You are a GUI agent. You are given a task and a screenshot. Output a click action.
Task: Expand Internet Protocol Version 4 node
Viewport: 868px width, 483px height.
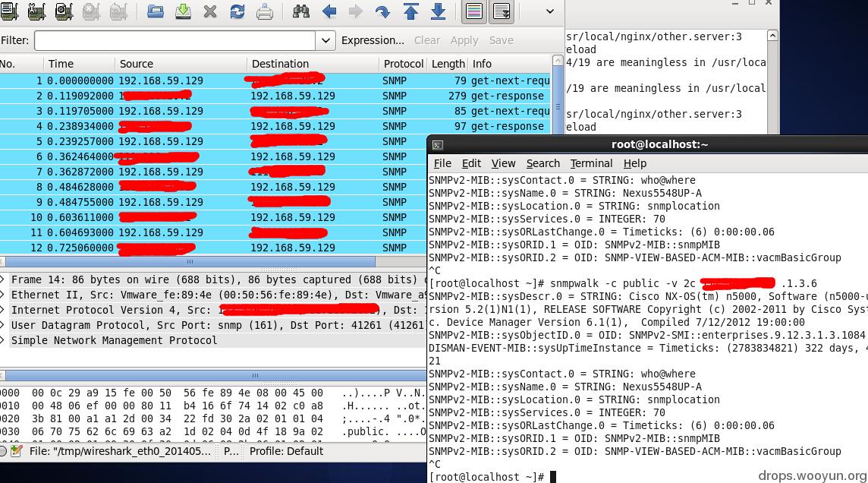pyautogui.click(x=2, y=310)
